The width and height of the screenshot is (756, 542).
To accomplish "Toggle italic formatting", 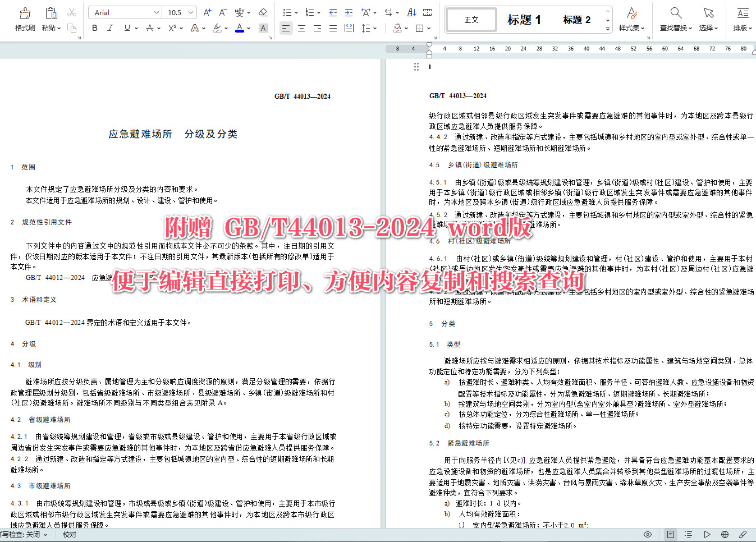I will click(110, 27).
